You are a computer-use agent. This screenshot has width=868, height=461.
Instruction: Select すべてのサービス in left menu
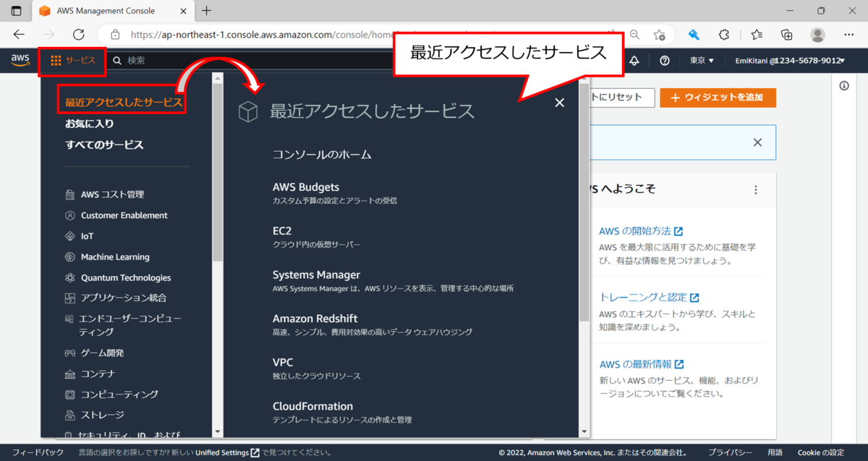click(x=104, y=145)
